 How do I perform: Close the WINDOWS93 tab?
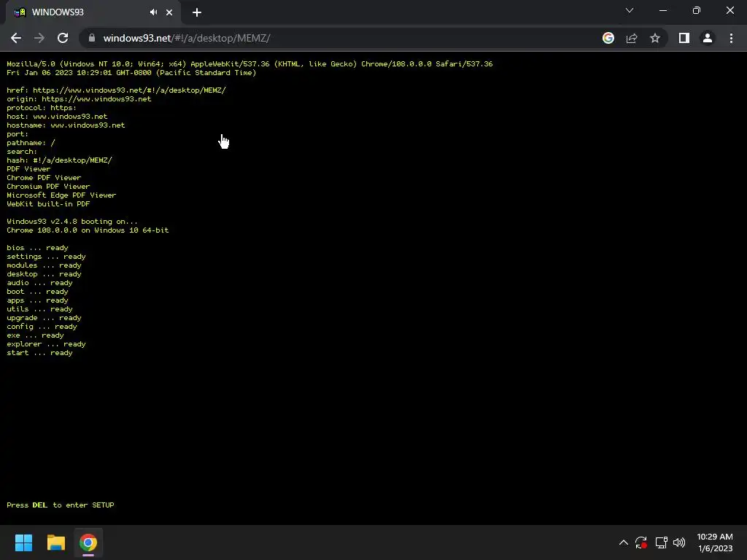click(x=169, y=12)
